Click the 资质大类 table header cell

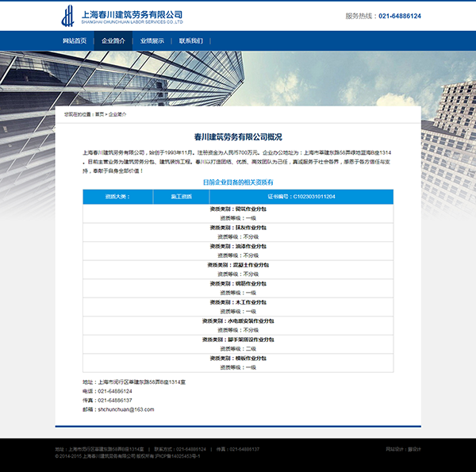pyautogui.click(x=117, y=197)
